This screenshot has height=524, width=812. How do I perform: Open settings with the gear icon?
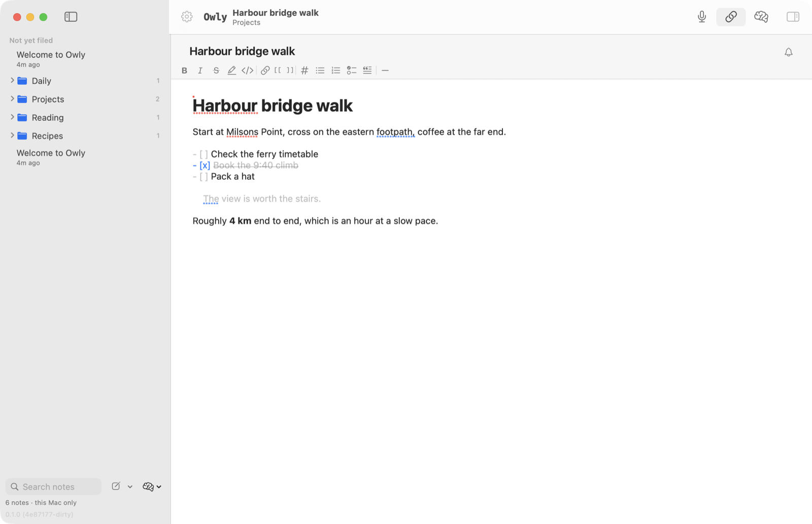[187, 17]
